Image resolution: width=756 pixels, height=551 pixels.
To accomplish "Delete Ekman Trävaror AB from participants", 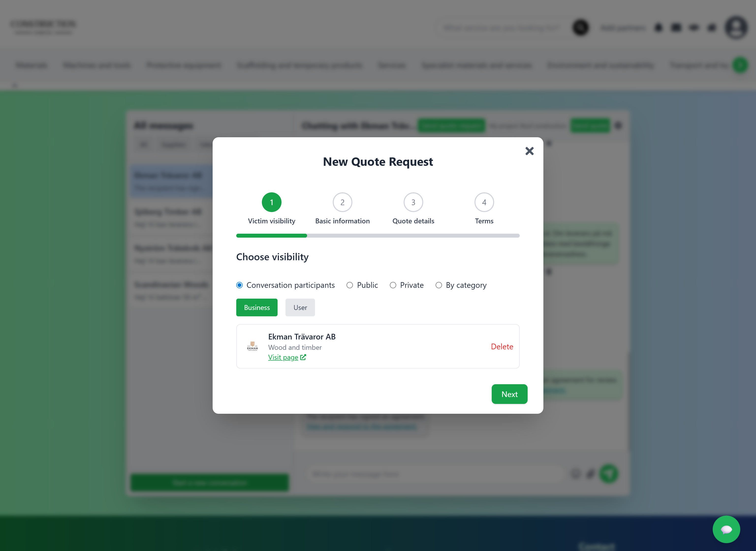I will [502, 347].
